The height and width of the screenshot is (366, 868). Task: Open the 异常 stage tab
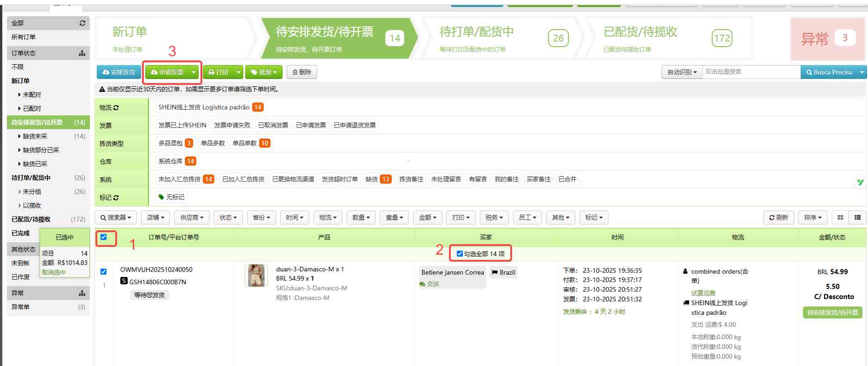point(828,39)
